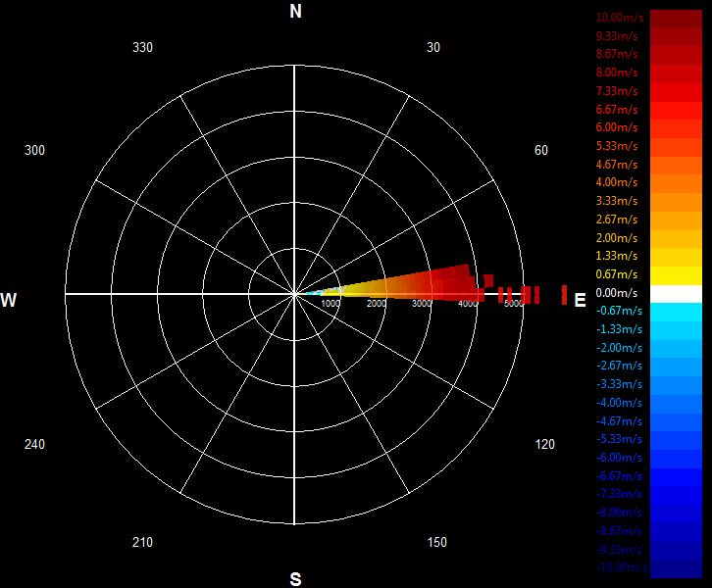Pick the cyan color band beside -0.67m/s

click(676, 313)
